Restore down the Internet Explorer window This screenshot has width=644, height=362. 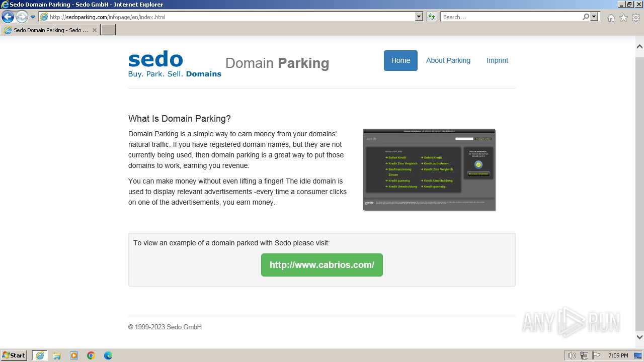(630, 5)
